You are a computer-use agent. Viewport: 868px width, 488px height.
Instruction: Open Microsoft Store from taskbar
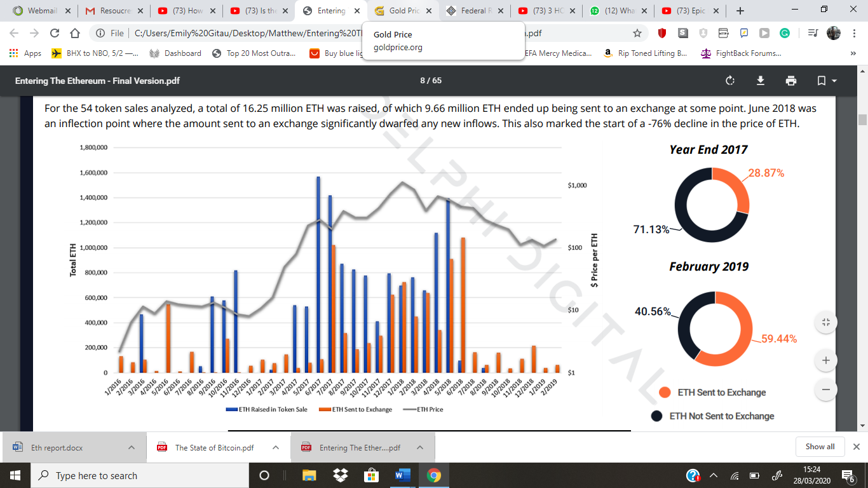[371, 475]
